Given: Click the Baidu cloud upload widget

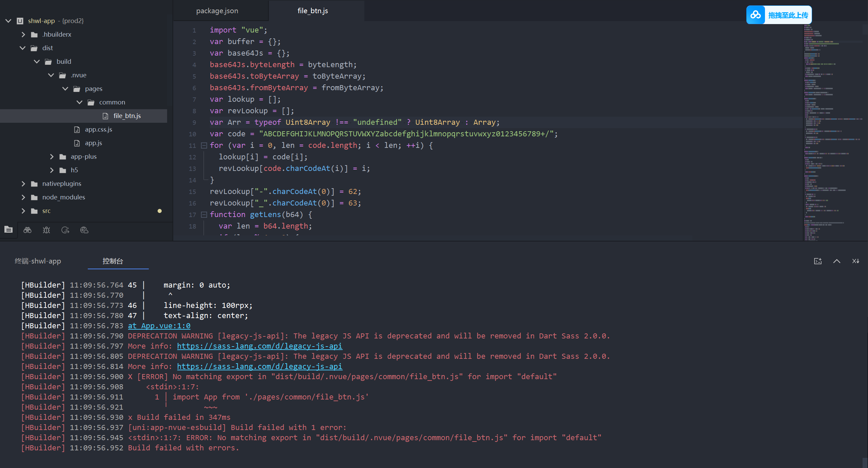Looking at the screenshot, I should tap(779, 15).
